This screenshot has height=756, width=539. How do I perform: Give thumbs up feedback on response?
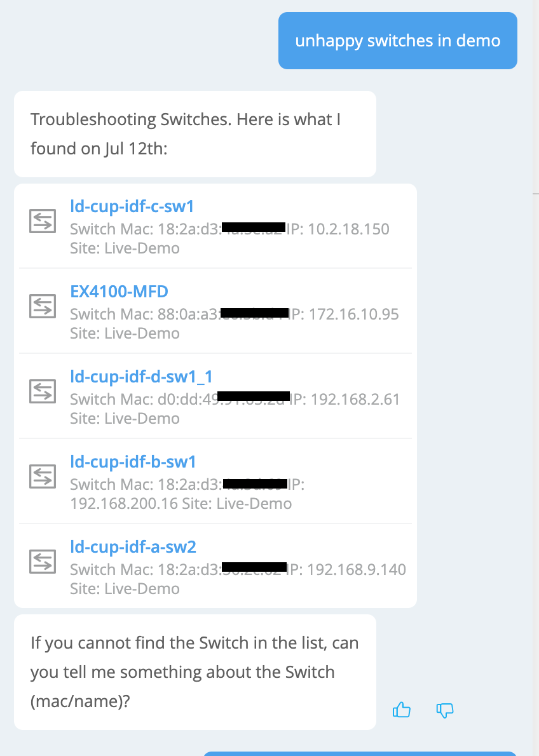click(402, 710)
